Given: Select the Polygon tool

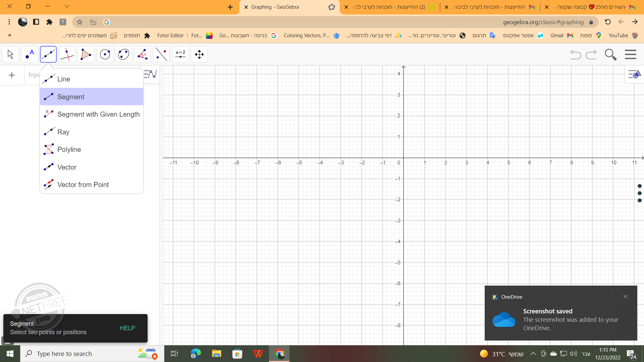Looking at the screenshot, I should pos(86,54).
